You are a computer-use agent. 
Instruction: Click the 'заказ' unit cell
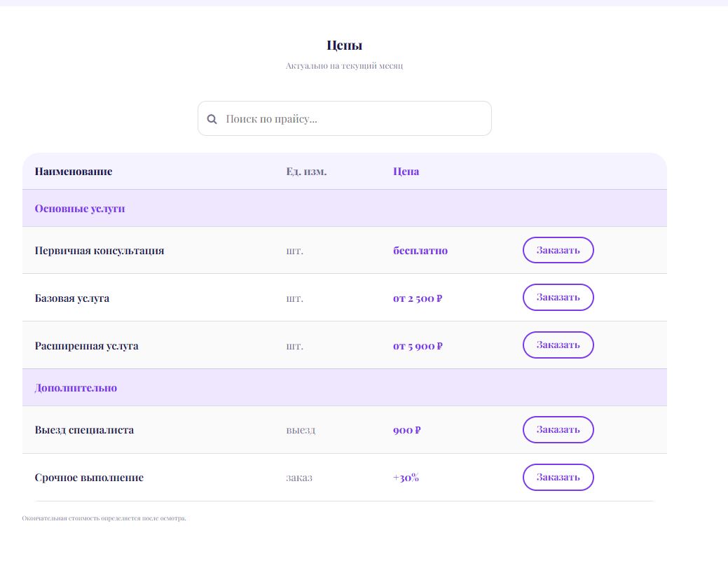coord(299,478)
